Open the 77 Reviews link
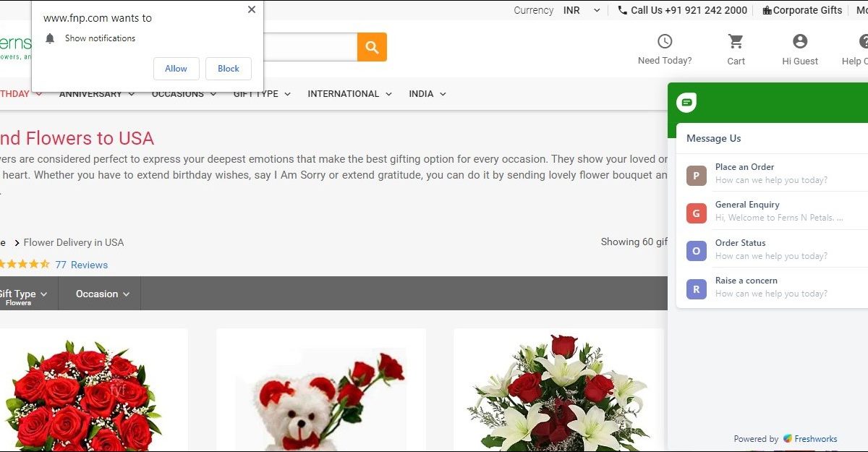 coord(82,265)
